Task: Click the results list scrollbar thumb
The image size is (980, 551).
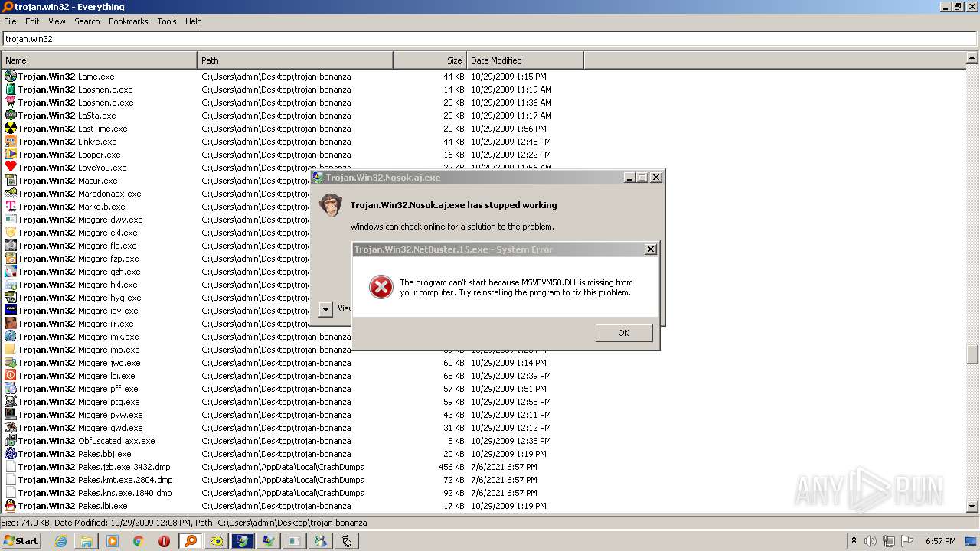Action: [x=972, y=354]
